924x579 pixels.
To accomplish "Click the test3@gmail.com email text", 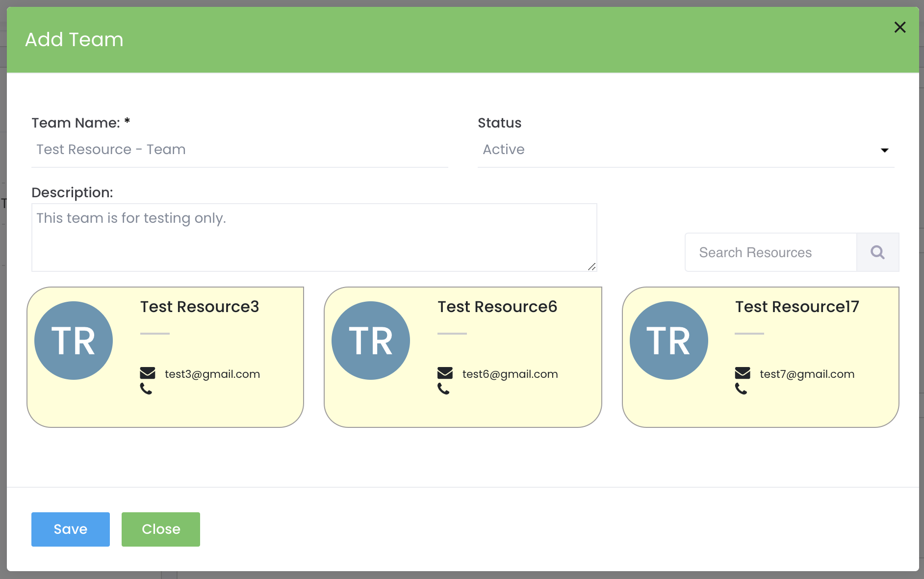I will [x=212, y=374].
